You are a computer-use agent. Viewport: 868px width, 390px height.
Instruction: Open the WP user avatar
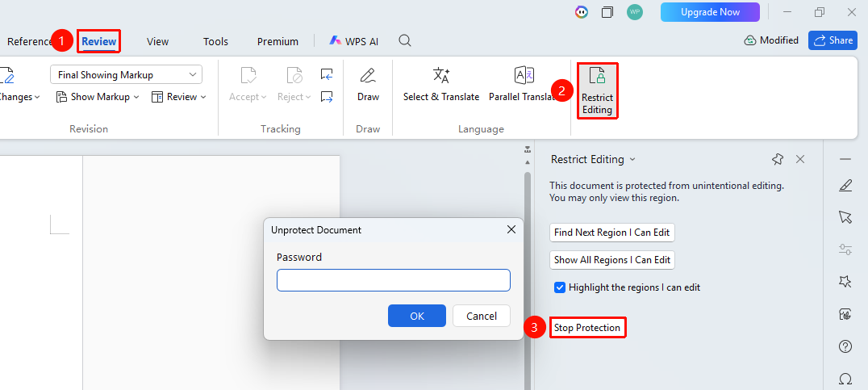pos(634,12)
